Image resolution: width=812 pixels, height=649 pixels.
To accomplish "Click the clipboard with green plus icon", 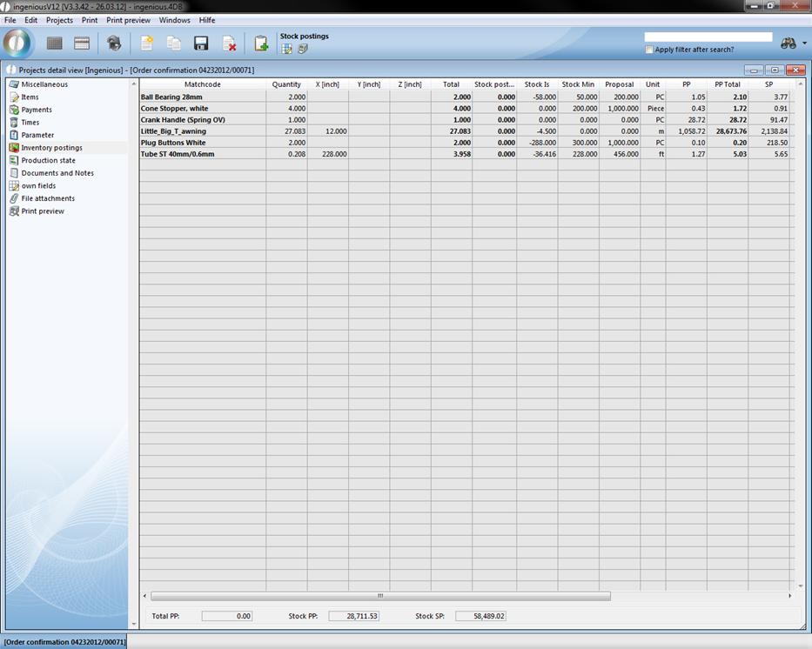I will pos(260,43).
